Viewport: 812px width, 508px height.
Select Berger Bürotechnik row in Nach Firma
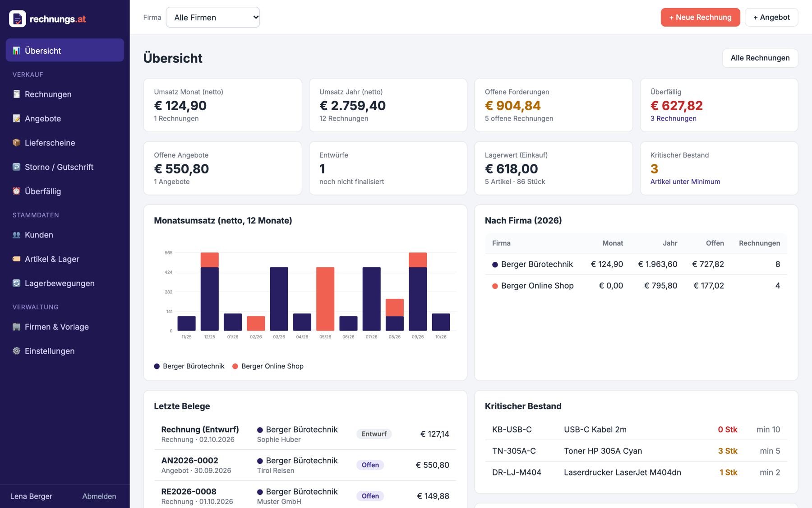[x=636, y=264]
